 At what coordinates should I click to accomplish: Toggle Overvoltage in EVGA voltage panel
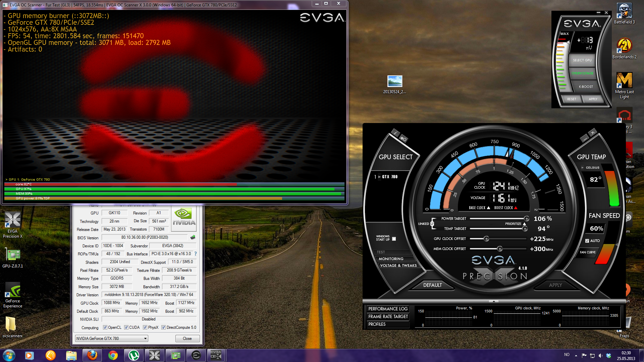click(582, 73)
